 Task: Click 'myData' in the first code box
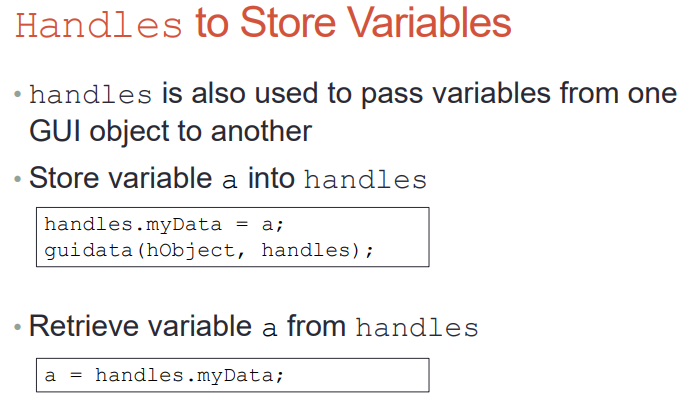tap(184, 226)
